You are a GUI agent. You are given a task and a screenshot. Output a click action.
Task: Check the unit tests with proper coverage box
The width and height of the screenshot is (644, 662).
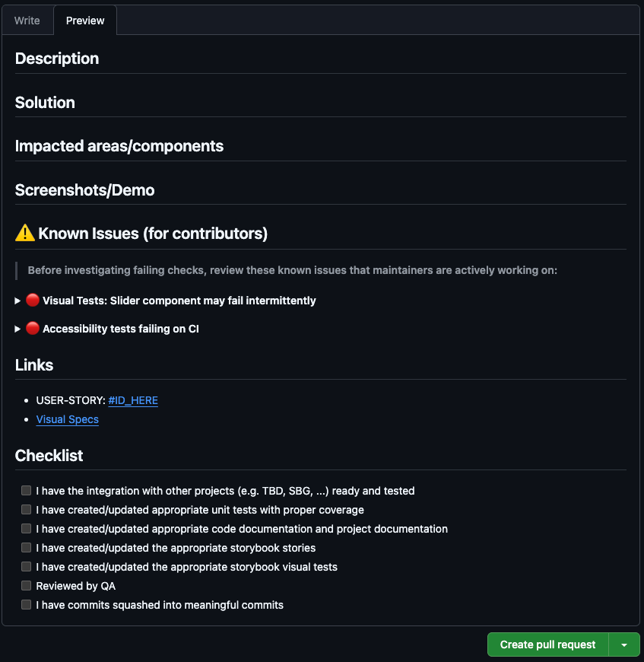coord(26,510)
